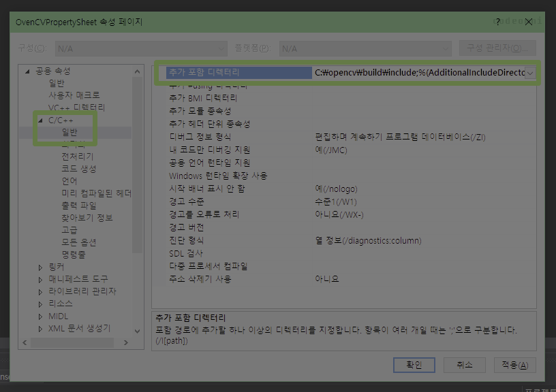Screen dimensions: 556x392
Task: Select 언어 tree item
Action: pos(69,181)
